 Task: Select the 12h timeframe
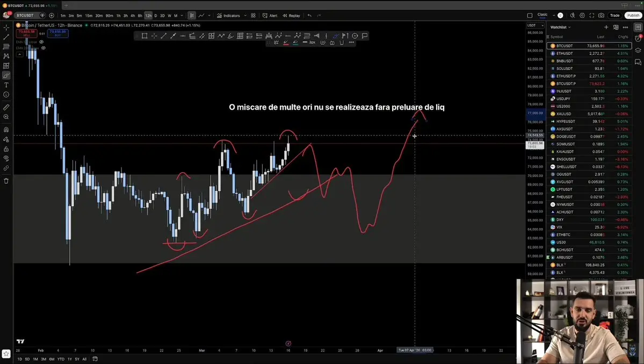(148, 16)
